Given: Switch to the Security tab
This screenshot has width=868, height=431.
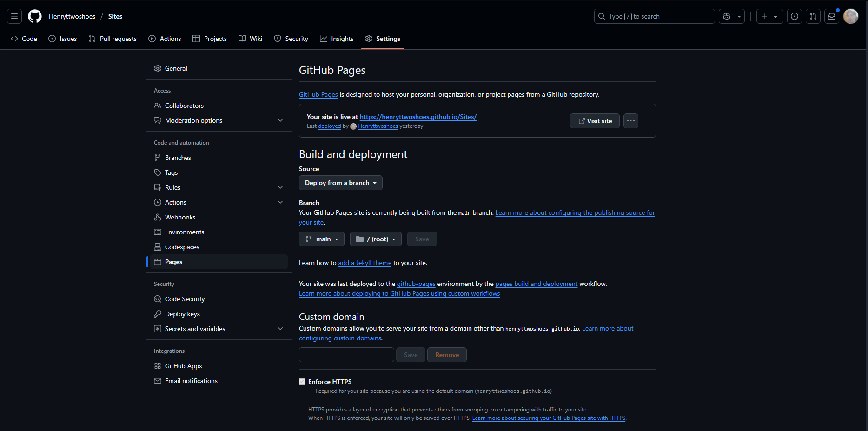Looking at the screenshot, I should click(x=291, y=39).
